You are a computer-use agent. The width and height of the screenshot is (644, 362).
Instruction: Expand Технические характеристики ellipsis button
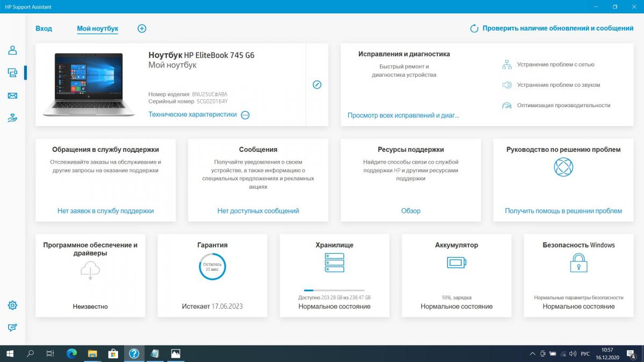[x=245, y=115]
